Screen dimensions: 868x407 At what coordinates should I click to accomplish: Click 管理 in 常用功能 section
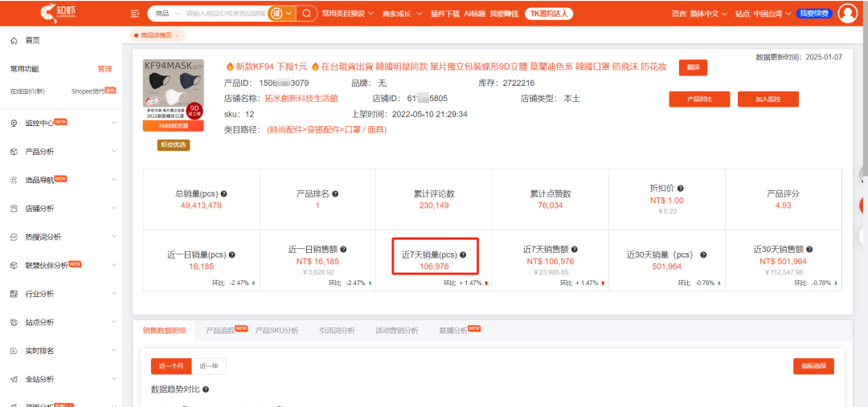[x=104, y=69]
